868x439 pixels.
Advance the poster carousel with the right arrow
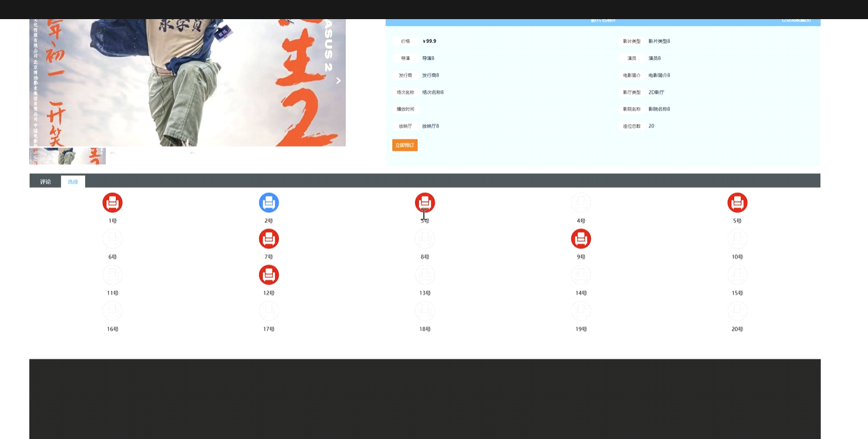[338, 81]
